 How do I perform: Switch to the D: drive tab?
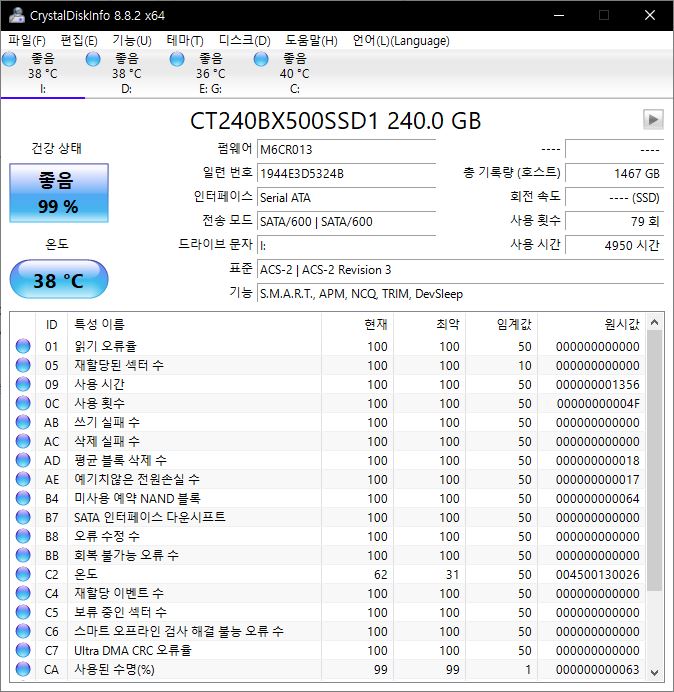point(127,73)
